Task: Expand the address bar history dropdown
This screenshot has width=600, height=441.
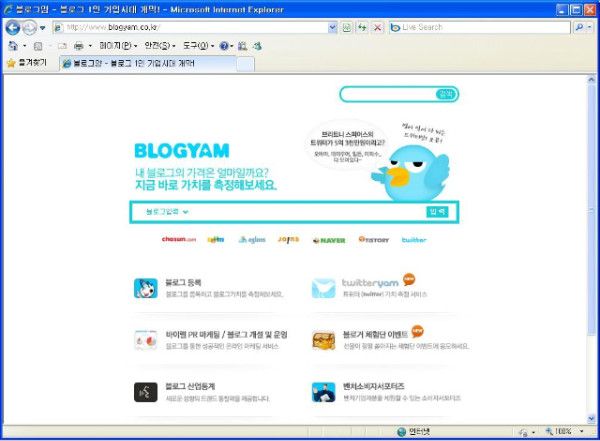Action: click(333, 27)
